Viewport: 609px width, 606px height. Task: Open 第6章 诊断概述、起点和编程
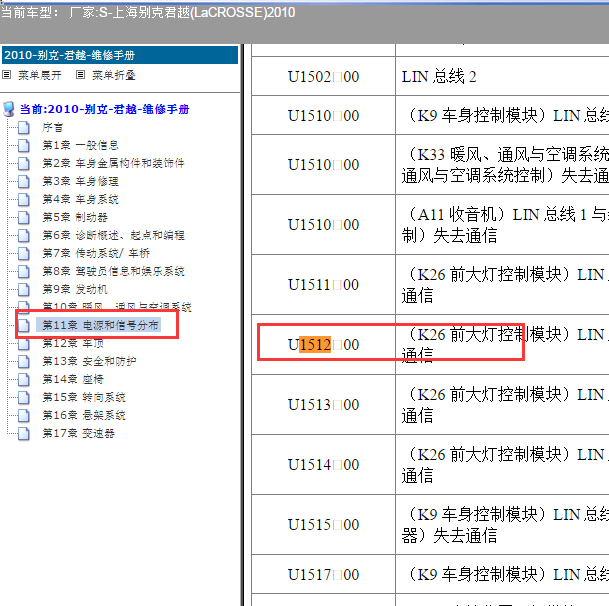click(113, 235)
